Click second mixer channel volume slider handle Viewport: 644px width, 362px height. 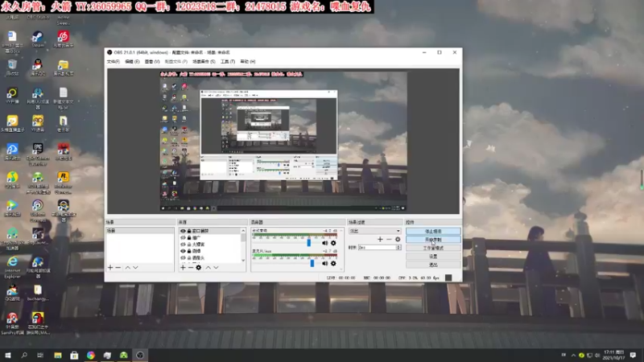[312, 263]
